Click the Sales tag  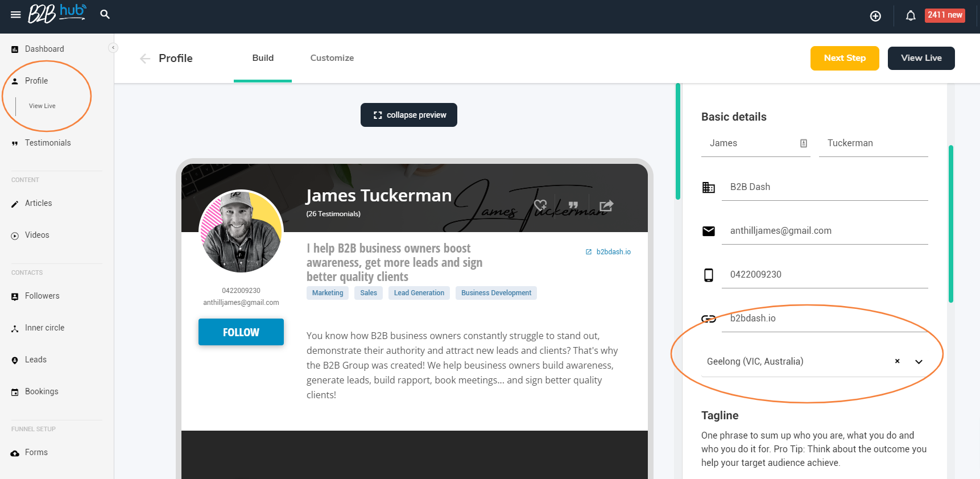(369, 293)
